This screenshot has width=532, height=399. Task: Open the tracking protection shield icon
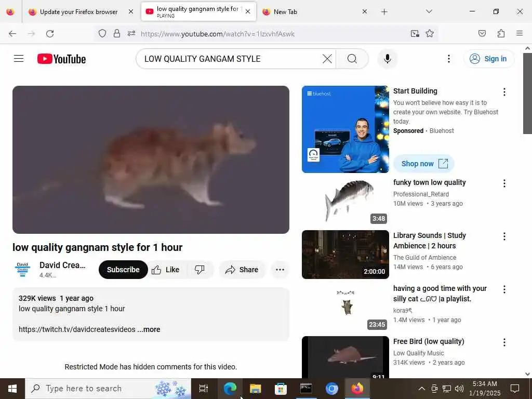102,33
